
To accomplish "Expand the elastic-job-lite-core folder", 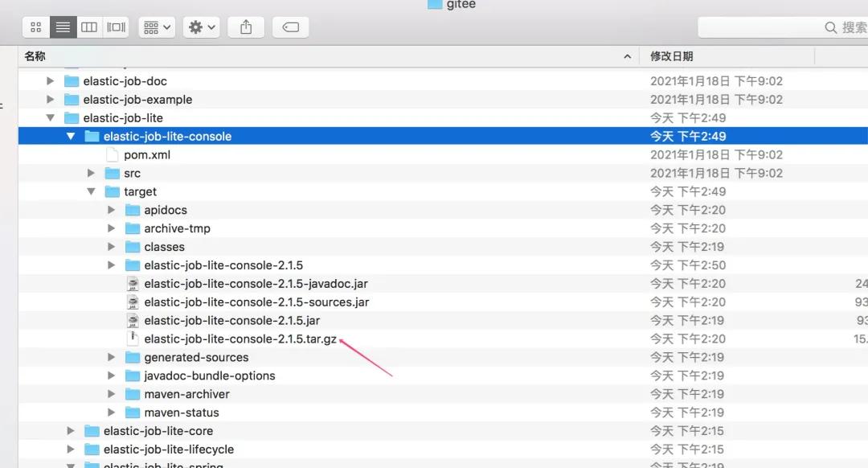I will coord(71,432).
